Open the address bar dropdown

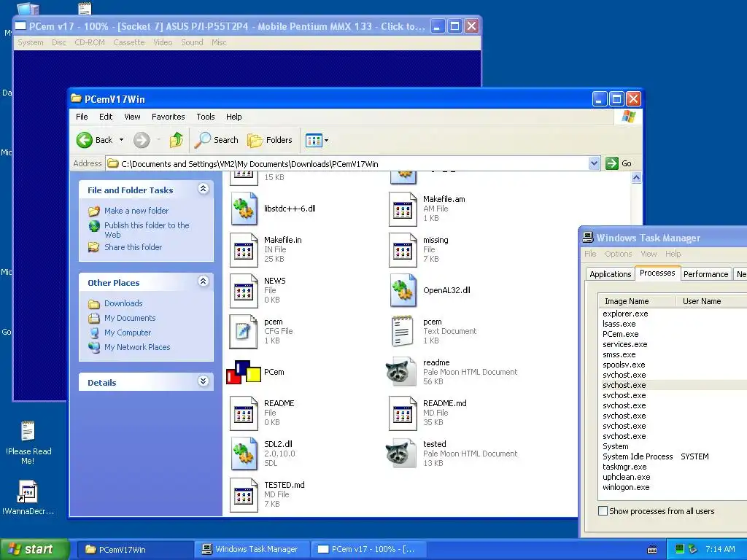point(594,163)
